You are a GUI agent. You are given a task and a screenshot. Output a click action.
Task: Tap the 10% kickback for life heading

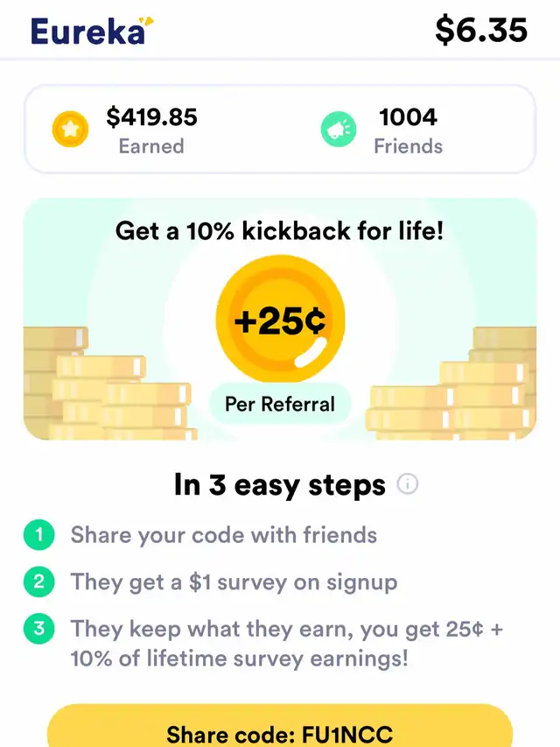point(279,231)
